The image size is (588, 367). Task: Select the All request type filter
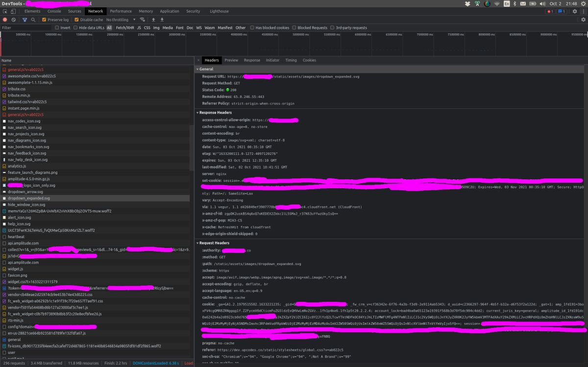(x=109, y=28)
